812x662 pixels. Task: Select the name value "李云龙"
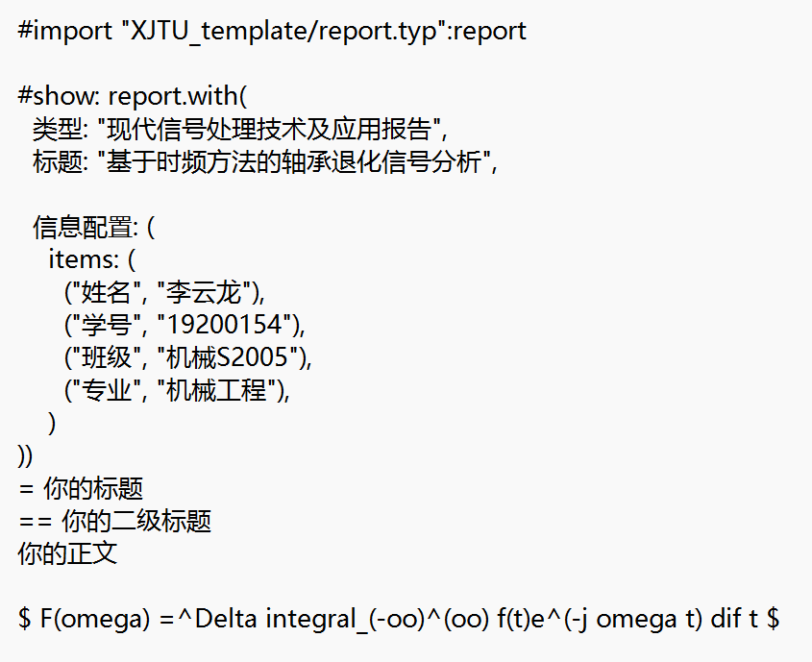tap(209, 292)
